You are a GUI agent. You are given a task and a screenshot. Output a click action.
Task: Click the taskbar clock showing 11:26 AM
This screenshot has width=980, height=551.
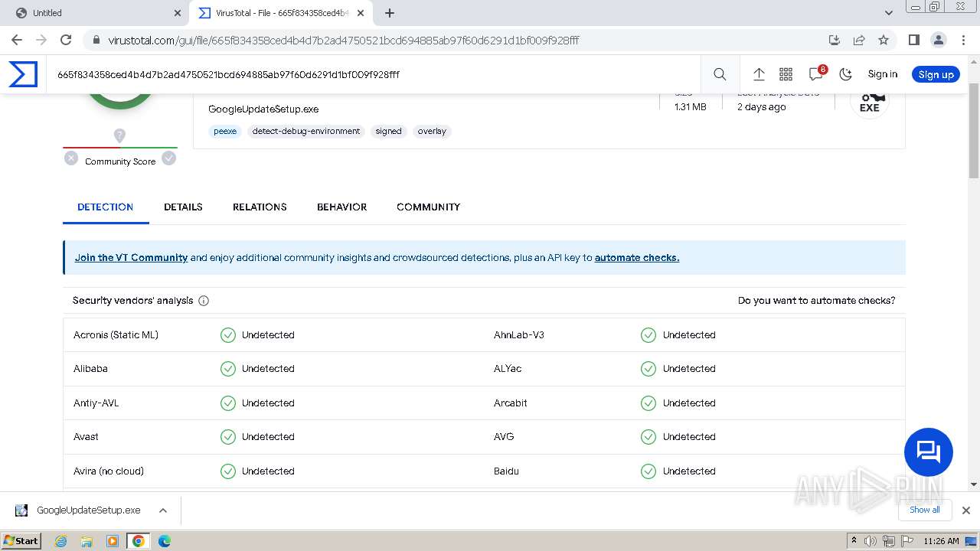click(941, 541)
